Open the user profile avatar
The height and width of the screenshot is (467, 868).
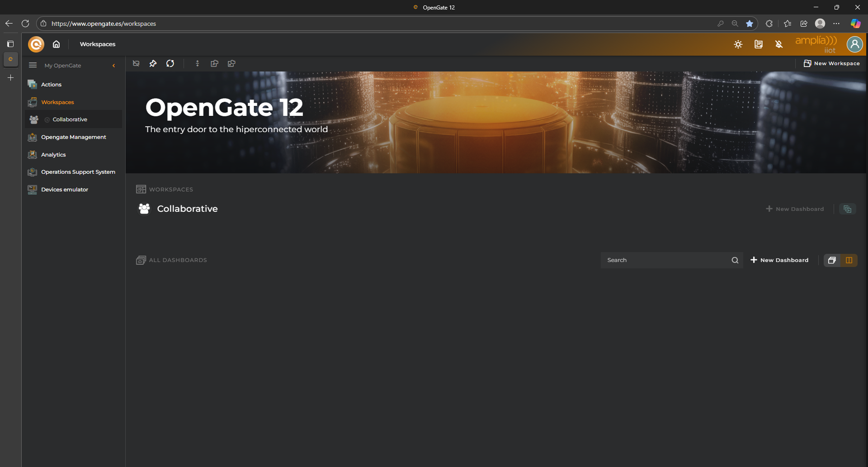pos(854,44)
